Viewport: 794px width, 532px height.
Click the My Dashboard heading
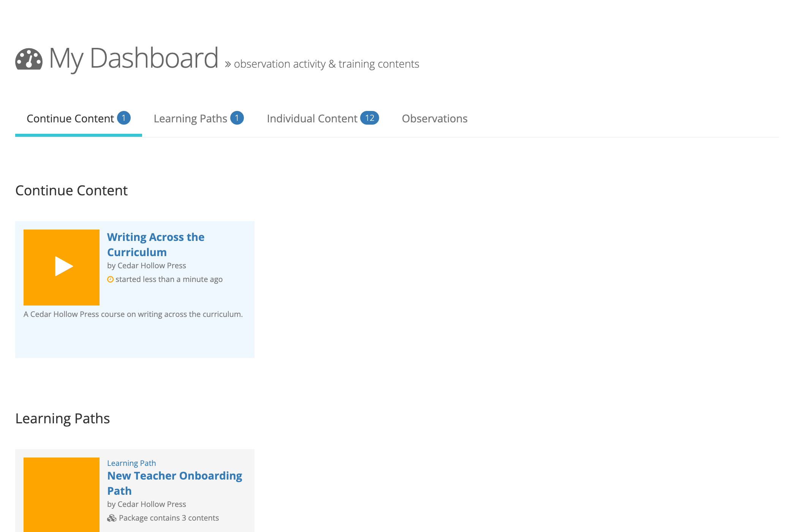134,59
